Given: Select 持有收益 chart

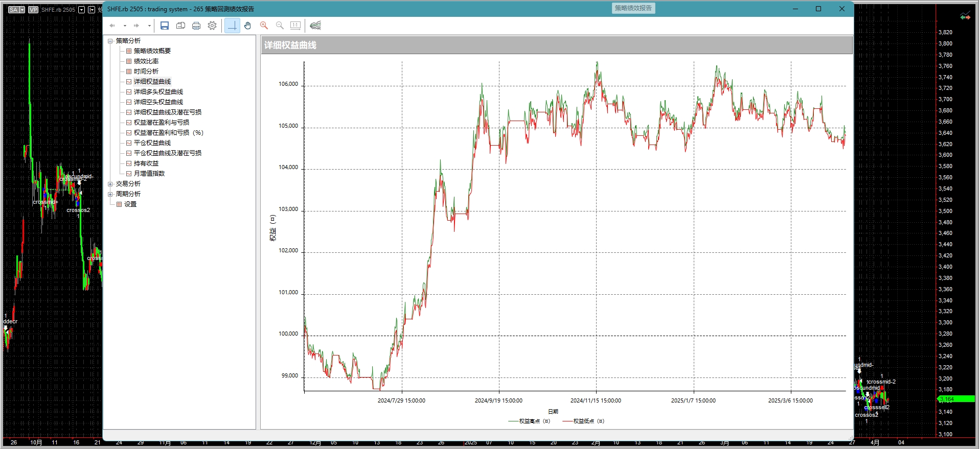Looking at the screenshot, I should click(146, 163).
